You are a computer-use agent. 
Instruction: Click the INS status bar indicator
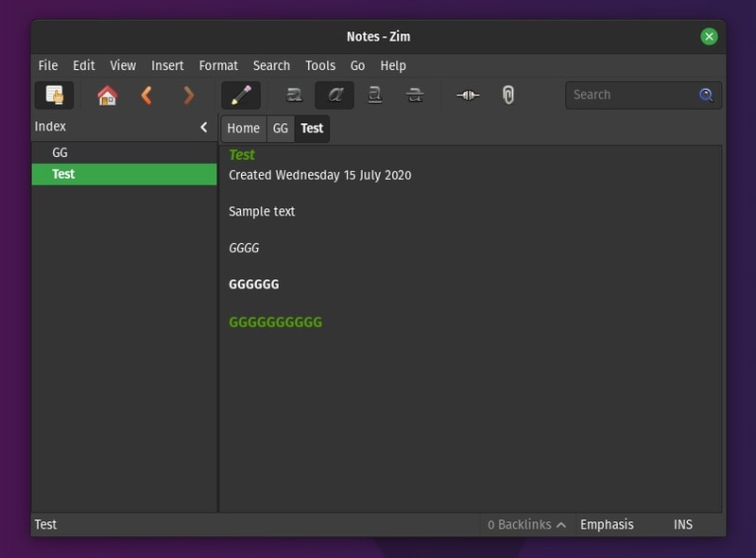682,525
